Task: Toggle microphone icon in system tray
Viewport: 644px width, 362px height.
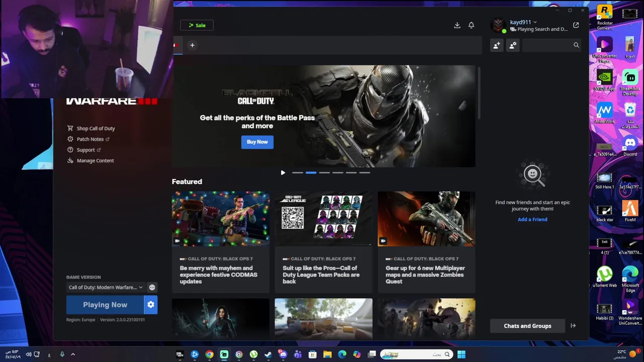Action: (62, 354)
